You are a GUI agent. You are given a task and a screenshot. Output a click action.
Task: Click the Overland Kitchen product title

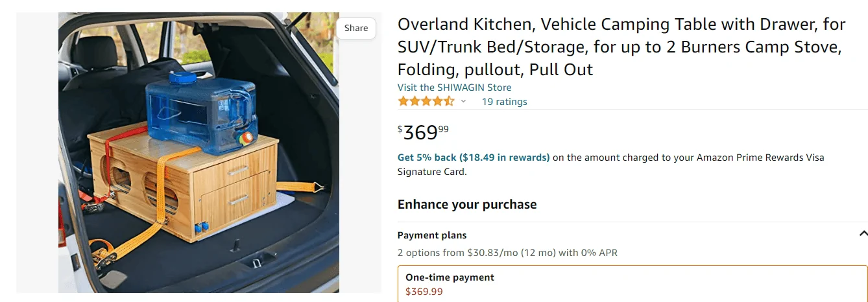coord(621,47)
